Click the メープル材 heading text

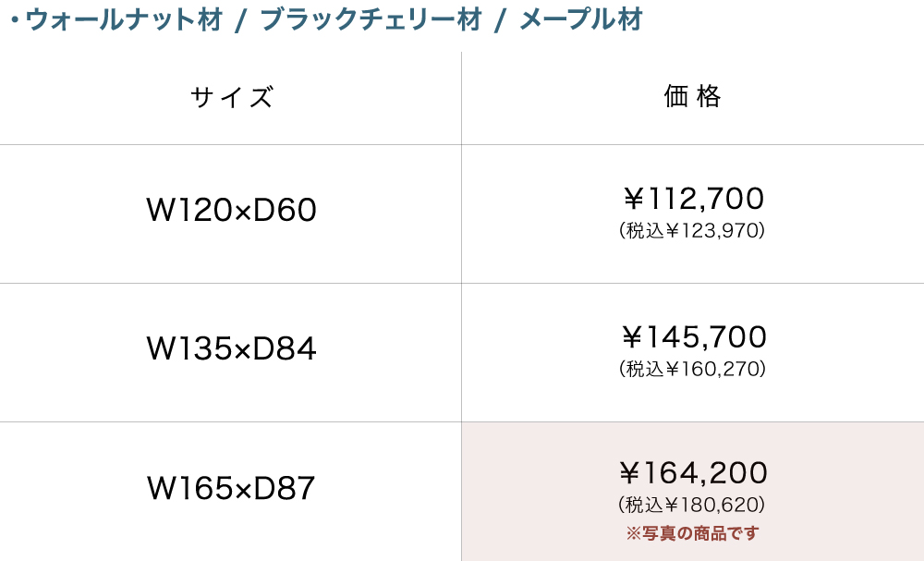pos(581,20)
